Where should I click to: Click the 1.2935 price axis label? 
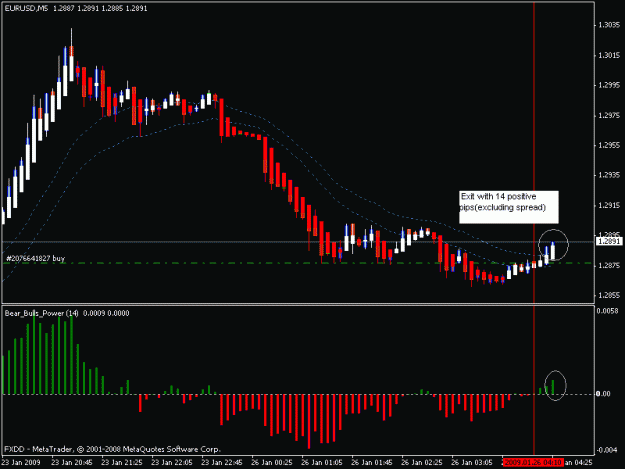pyautogui.click(x=609, y=175)
